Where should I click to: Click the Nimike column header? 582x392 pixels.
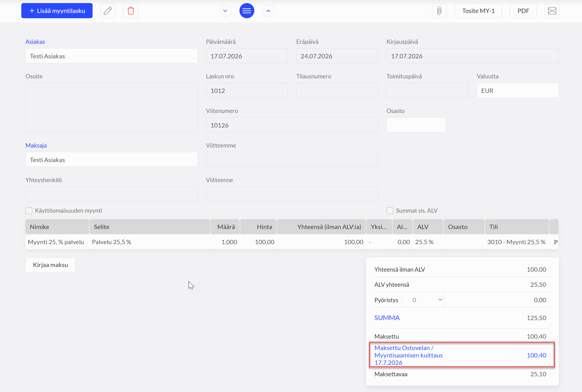[57, 227]
